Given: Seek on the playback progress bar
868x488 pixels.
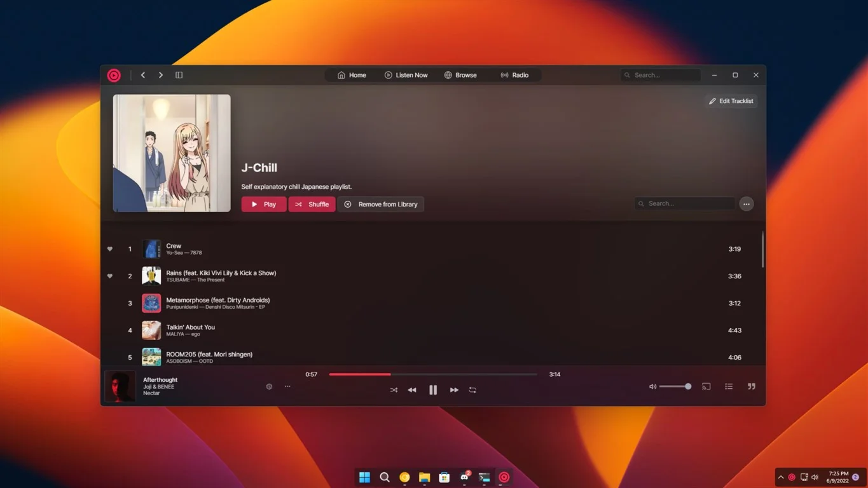Looking at the screenshot, I should click(x=433, y=374).
